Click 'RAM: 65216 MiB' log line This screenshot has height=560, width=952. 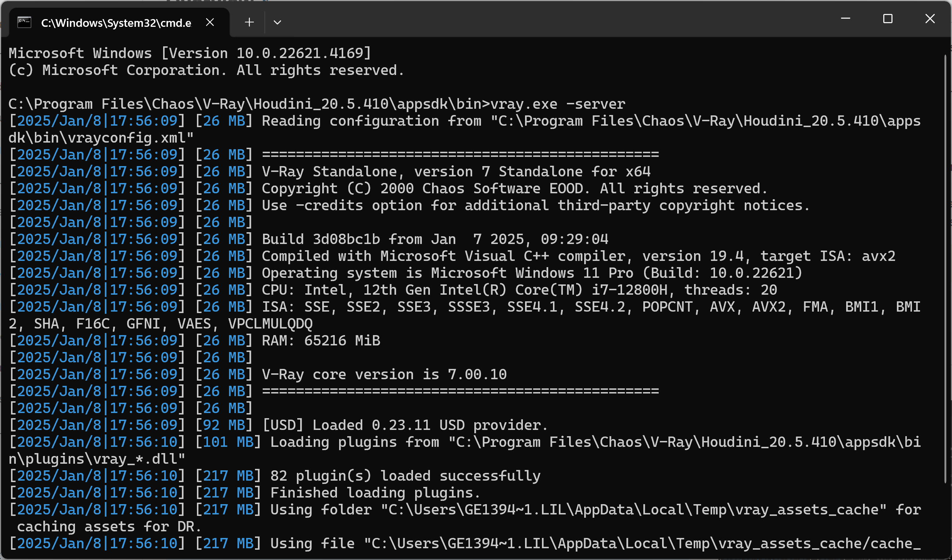point(321,341)
